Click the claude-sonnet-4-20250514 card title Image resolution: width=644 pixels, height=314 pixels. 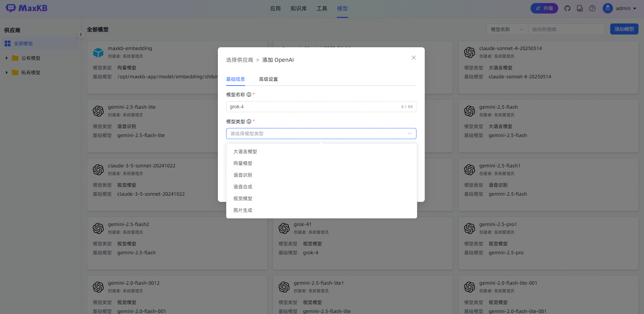tap(511, 48)
